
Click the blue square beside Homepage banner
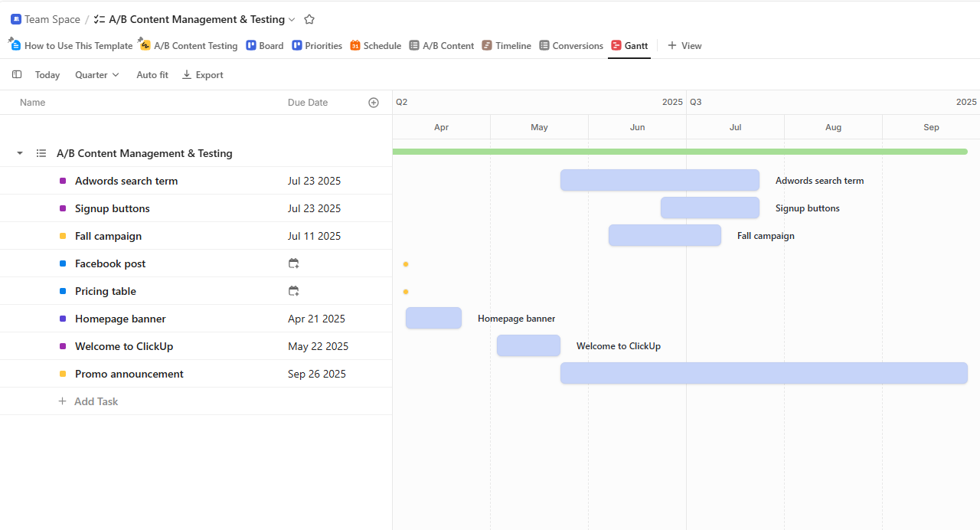pos(62,318)
